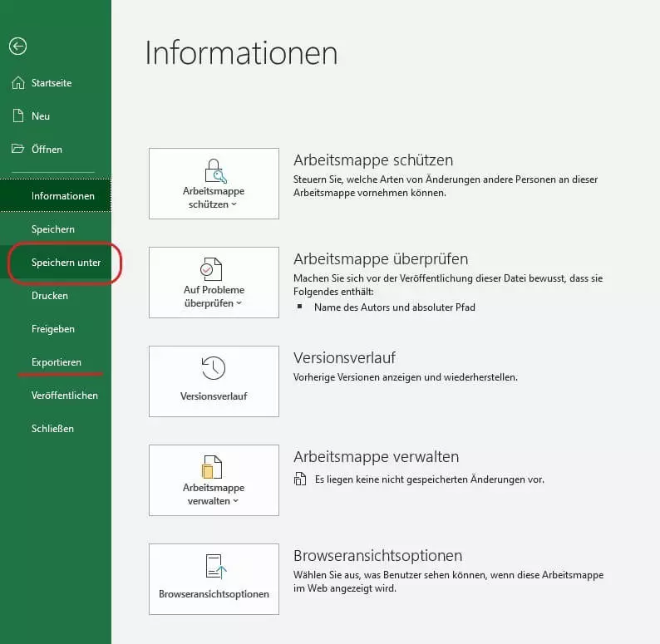Viewport: 660px width, 644px height.
Task: Click the Neu blank document icon
Action: point(17,116)
